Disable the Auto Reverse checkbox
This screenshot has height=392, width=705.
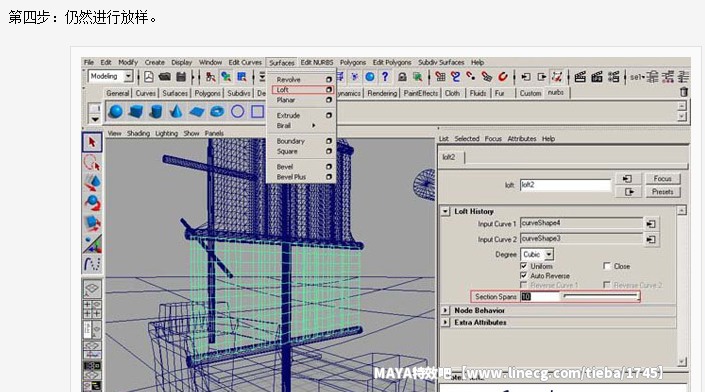523,276
